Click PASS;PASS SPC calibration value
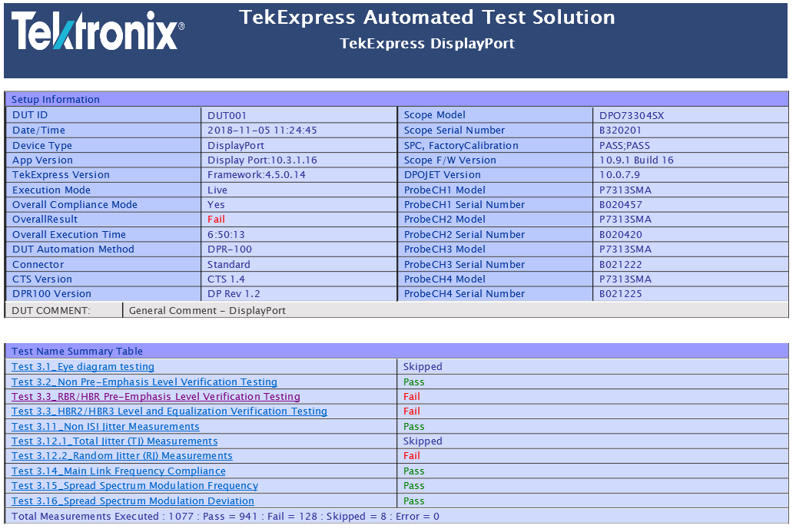 click(625, 146)
